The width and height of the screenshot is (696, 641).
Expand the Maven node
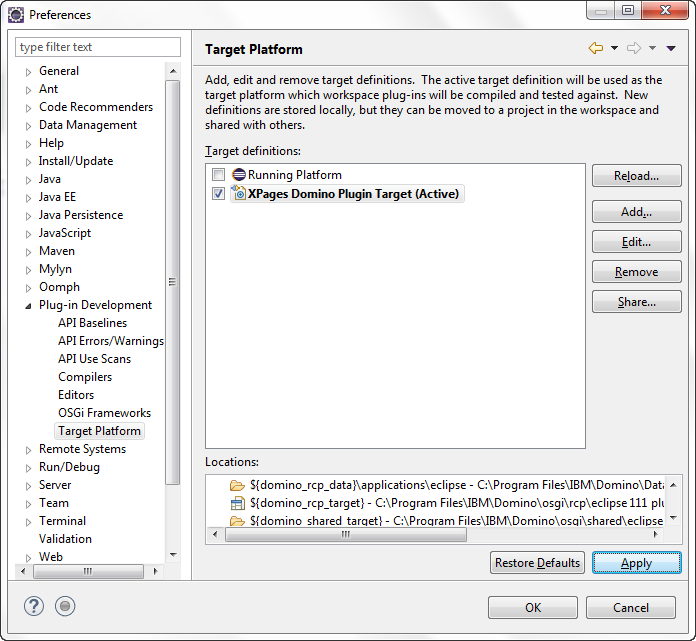[x=28, y=252]
